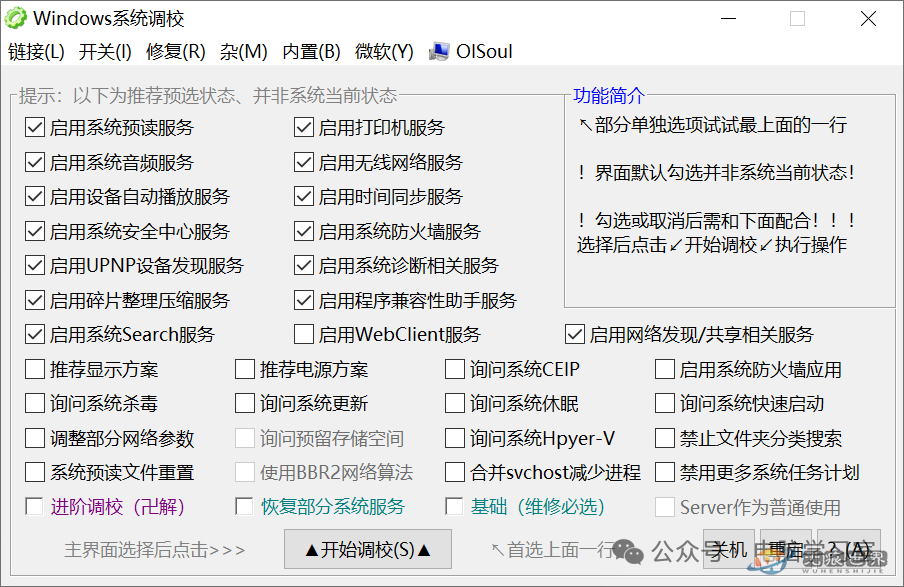
Task: Open the 杂(M) menu
Action: point(244,51)
